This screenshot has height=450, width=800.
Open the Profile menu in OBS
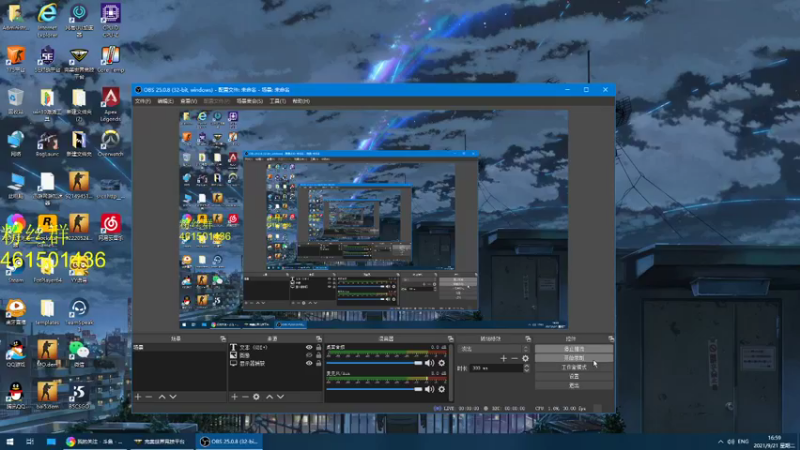[216, 101]
